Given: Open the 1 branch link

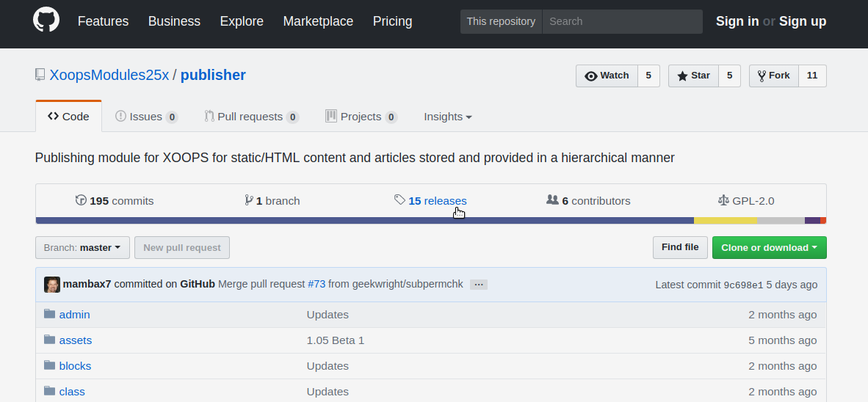Looking at the screenshot, I should tap(272, 201).
